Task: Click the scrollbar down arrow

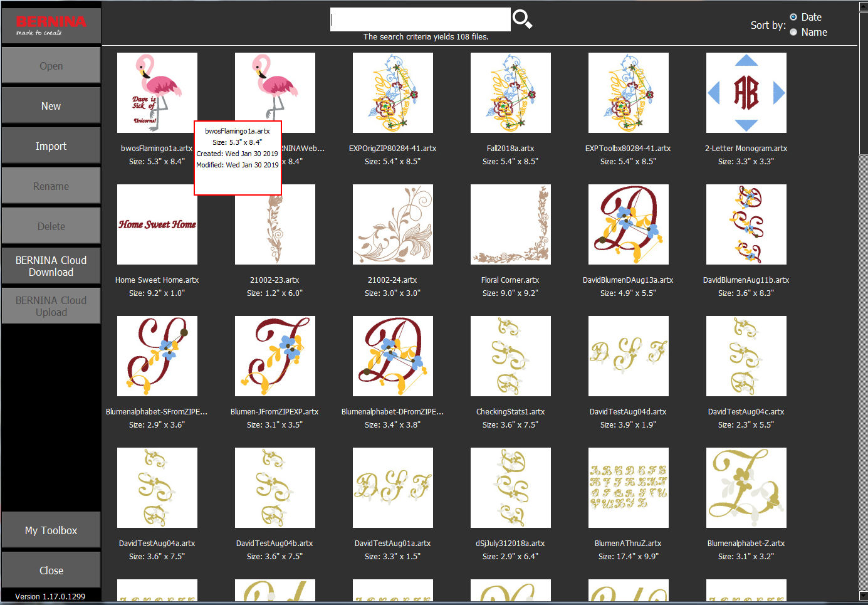Action: tap(863, 596)
